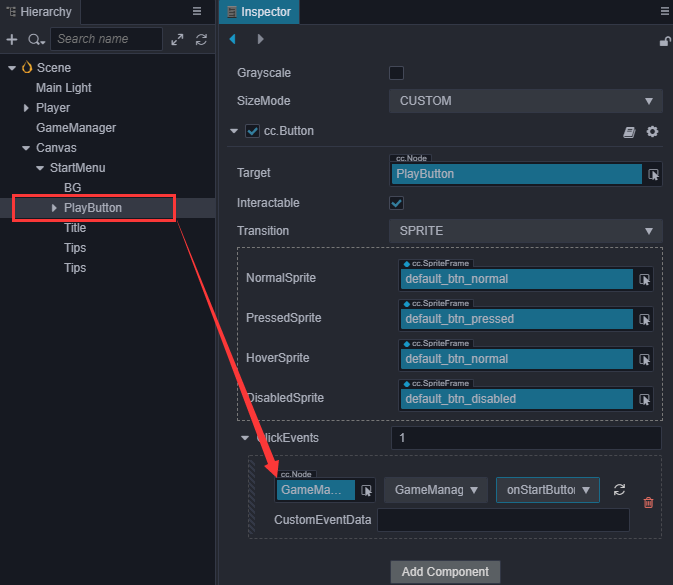This screenshot has width=673, height=585.
Task: Open the Hierarchy panel menu
Action: point(196,11)
